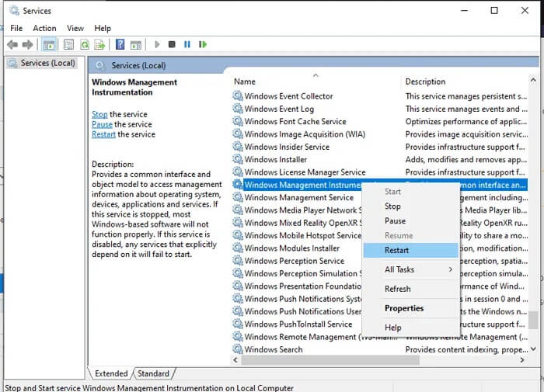
Task: Switch to the Extended tab
Action: (111, 373)
